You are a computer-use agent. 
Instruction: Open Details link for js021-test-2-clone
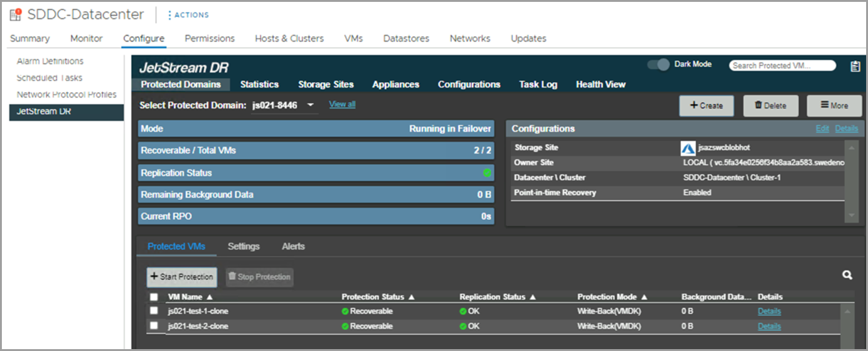pyautogui.click(x=769, y=327)
